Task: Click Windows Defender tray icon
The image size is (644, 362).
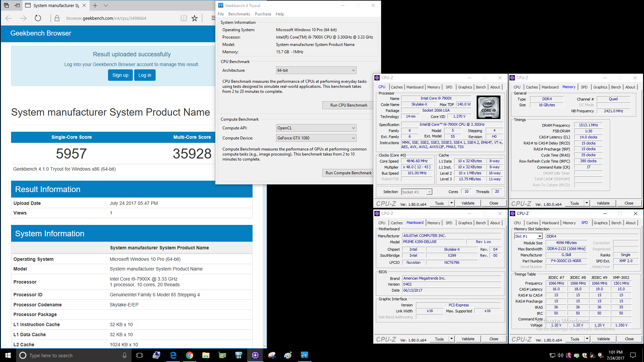Action: [585, 355]
